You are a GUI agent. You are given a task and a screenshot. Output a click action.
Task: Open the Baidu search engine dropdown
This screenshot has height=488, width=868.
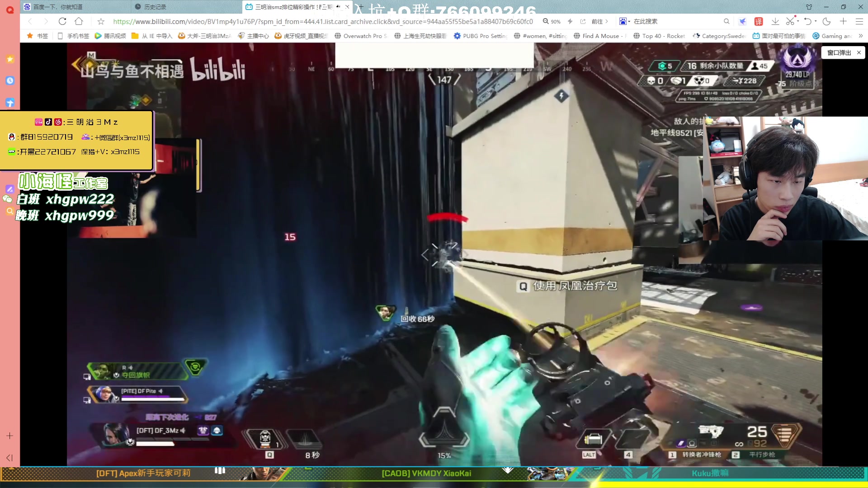(624, 21)
